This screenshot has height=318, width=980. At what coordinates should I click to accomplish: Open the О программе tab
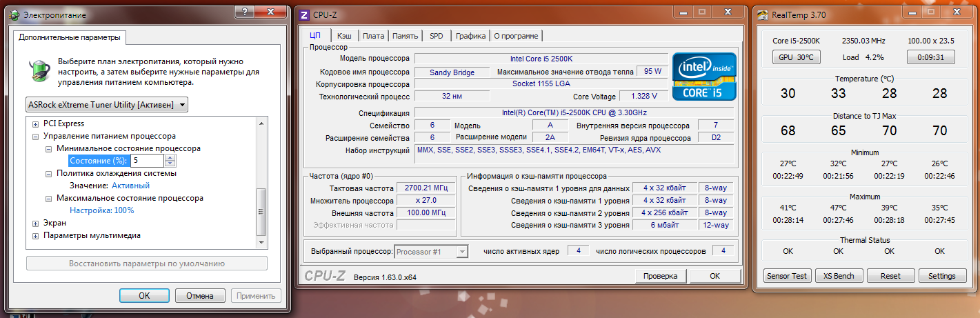(x=516, y=36)
